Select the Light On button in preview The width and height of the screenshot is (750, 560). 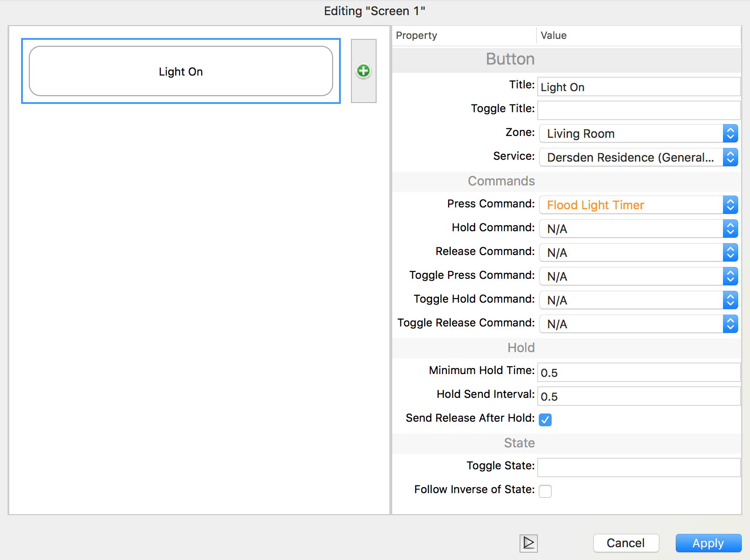coord(181,71)
